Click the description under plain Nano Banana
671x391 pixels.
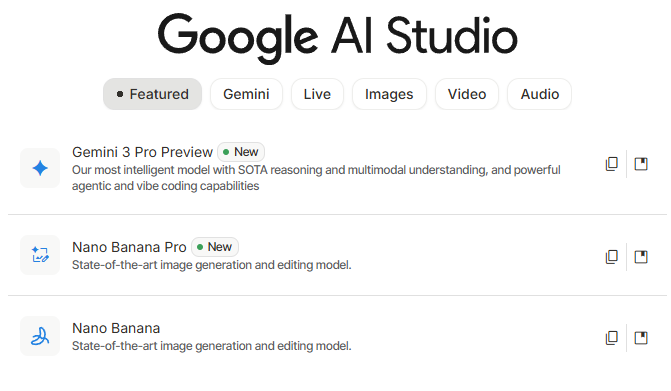click(x=211, y=346)
